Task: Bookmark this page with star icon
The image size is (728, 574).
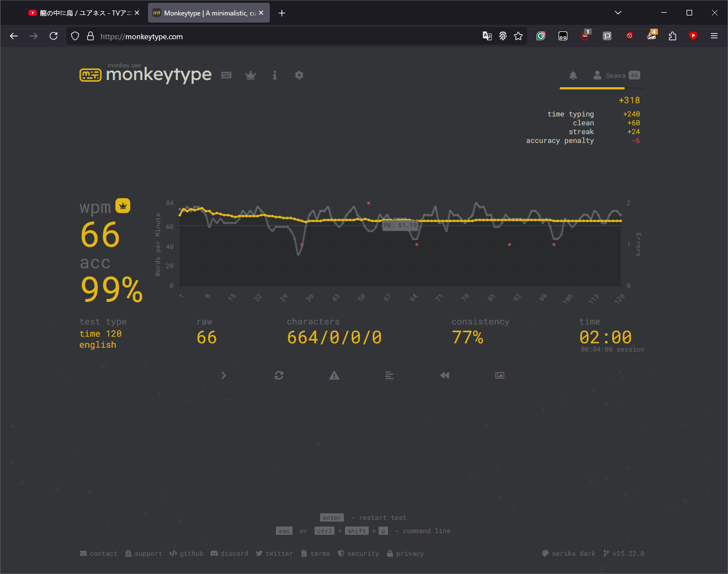Action: coord(518,36)
